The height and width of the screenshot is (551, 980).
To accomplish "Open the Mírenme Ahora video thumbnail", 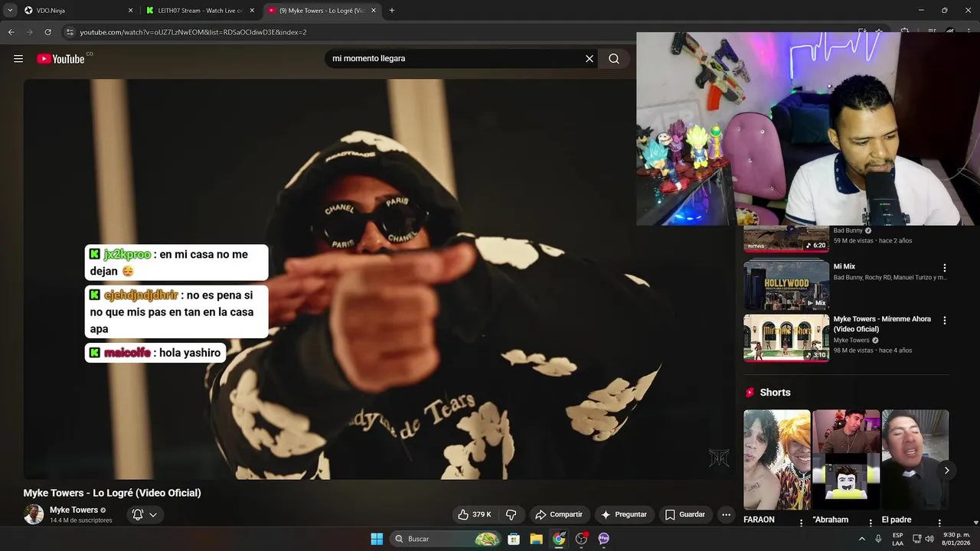I will (x=786, y=337).
